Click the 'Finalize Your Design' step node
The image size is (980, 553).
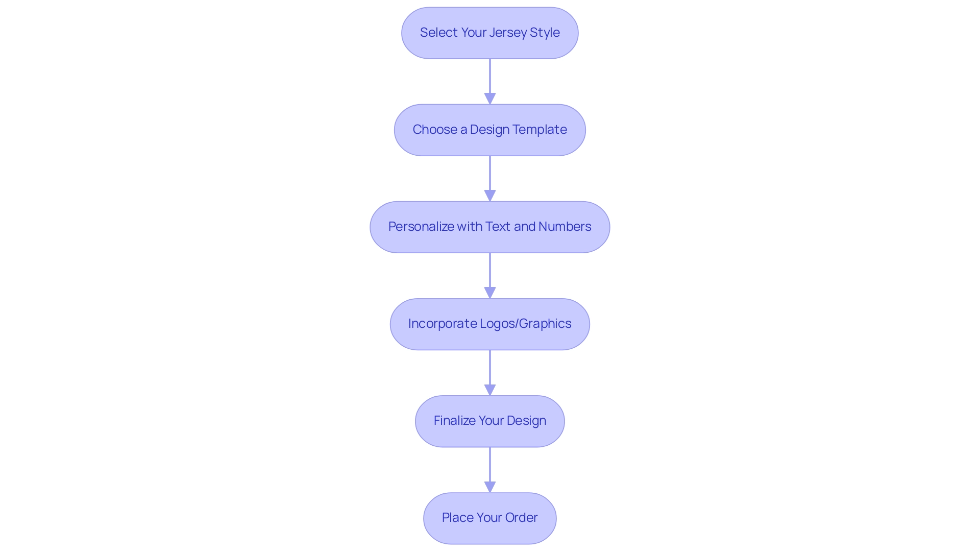tap(490, 420)
